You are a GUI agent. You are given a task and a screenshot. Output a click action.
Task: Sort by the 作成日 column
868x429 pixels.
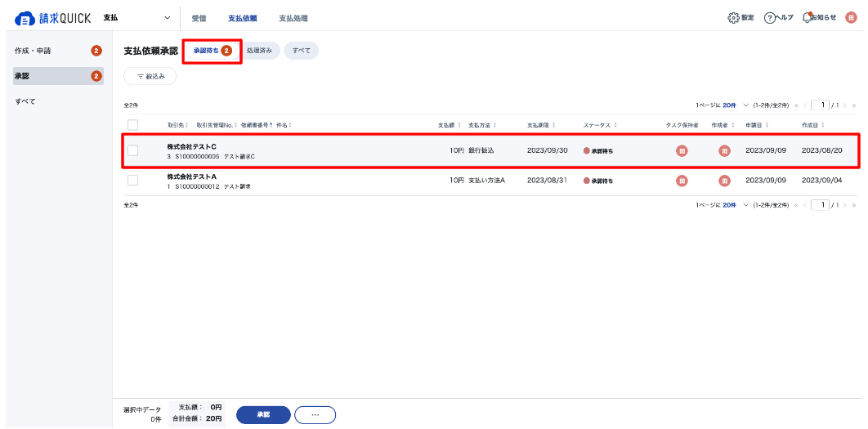tap(814, 125)
